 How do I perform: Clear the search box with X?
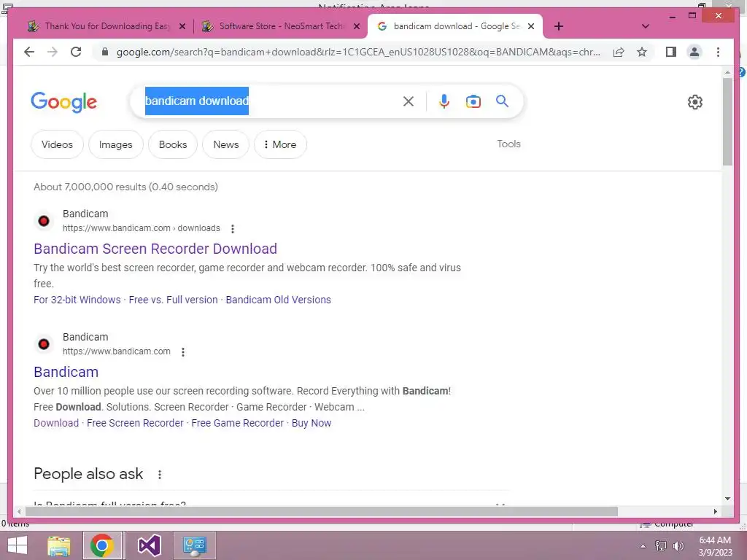[409, 101]
